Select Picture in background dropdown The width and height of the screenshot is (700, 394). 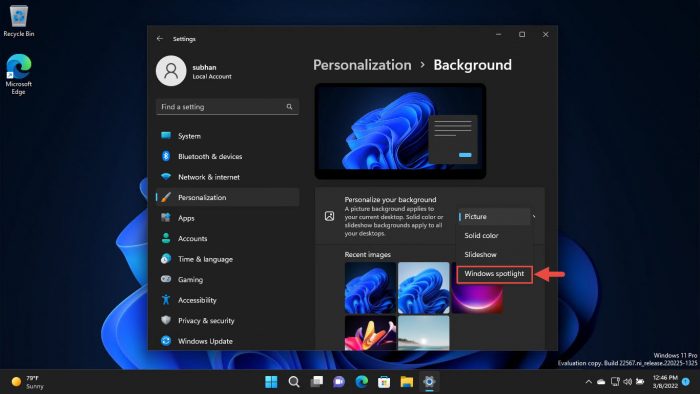pyautogui.click(x=494, y=216)
